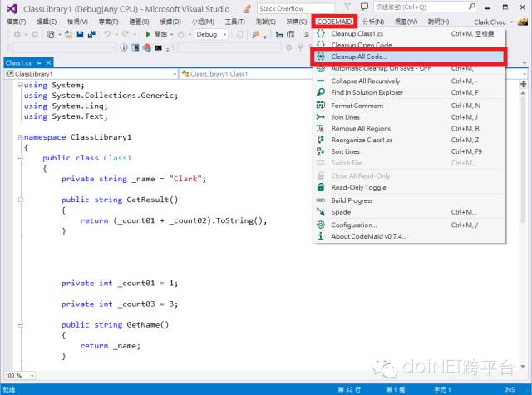
Task: Choose Cleanup All Code... menu item
Action: click(409, 57)
